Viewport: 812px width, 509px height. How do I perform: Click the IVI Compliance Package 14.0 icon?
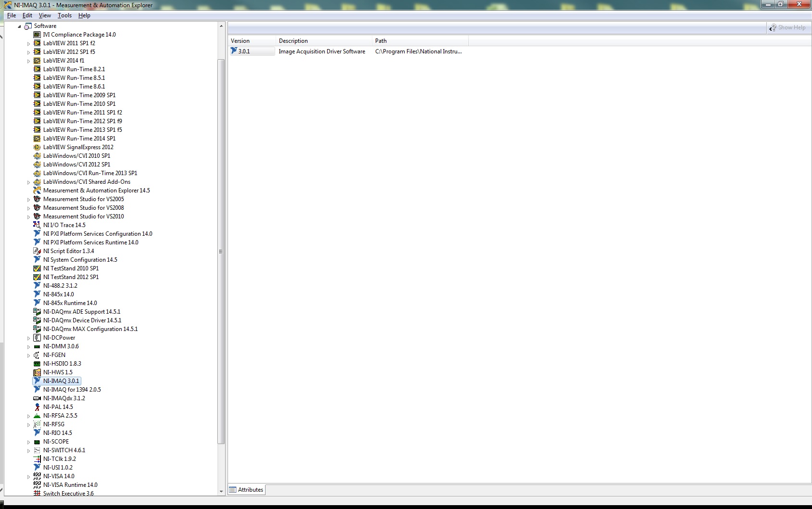click(37, 35)
